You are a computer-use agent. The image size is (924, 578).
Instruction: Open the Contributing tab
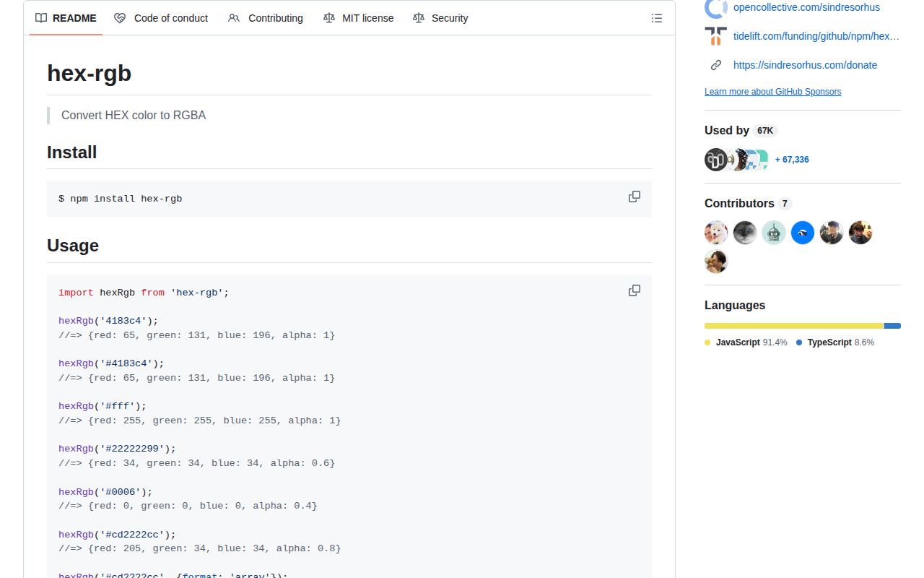coord(265,18)
